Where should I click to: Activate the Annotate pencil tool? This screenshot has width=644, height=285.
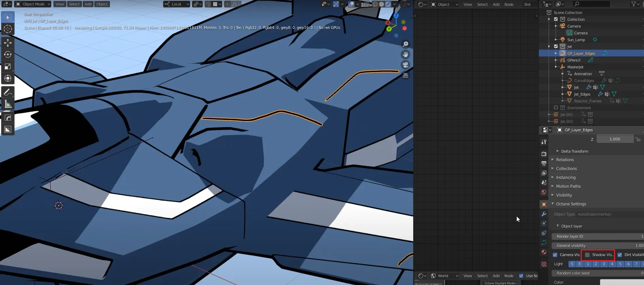tap(7, 92)
